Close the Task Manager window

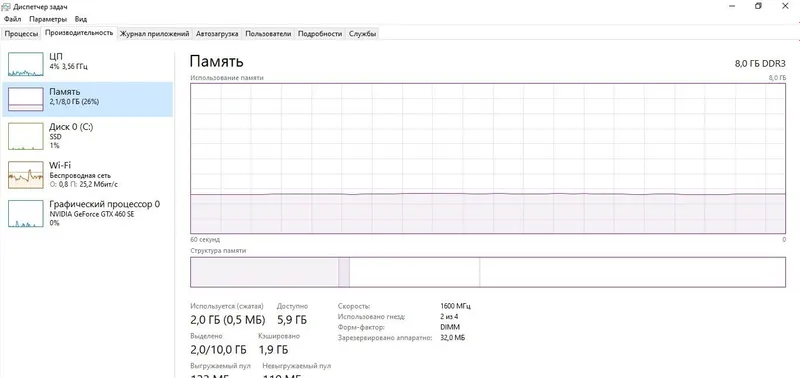pyautogui.click(x=785, y=6)
